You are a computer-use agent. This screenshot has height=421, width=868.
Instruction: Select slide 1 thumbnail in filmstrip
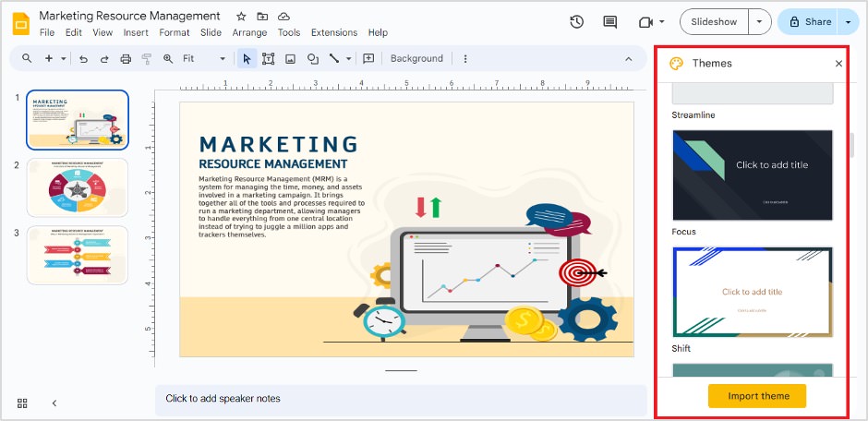78,119
